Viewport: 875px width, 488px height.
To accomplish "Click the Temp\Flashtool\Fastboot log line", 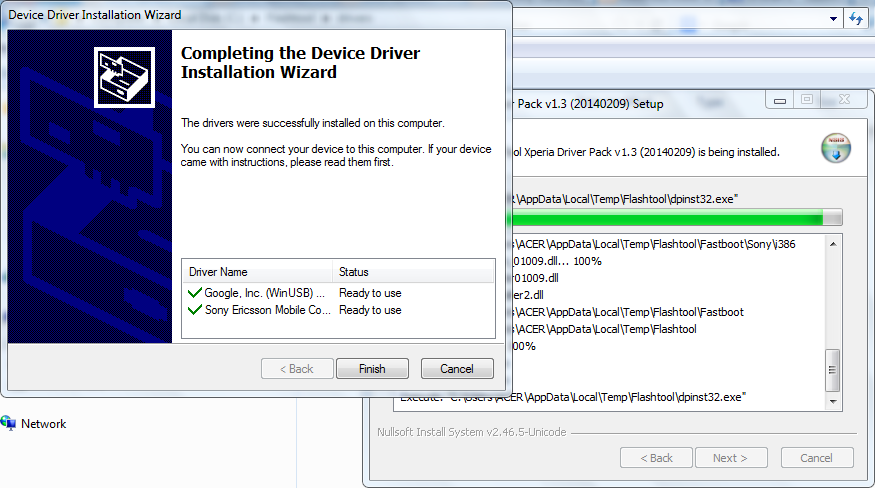I will click(x=628, y=312).
